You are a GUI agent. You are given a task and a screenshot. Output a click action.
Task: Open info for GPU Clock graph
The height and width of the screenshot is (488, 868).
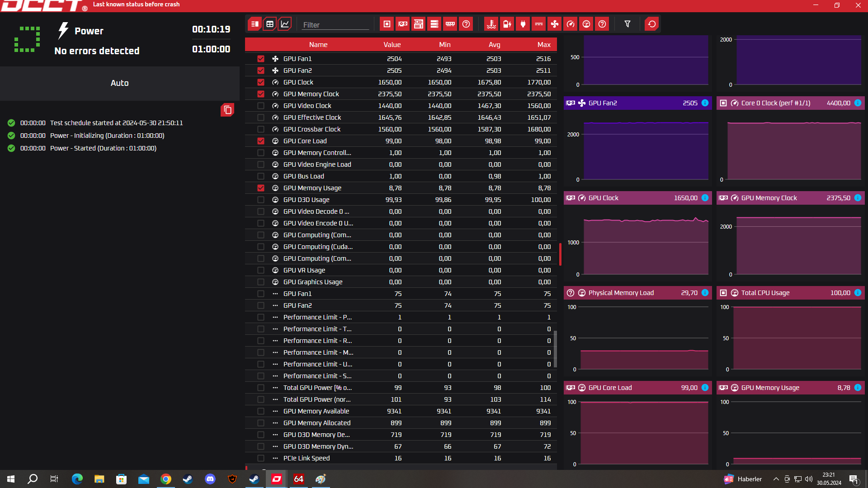coord(705,198)
